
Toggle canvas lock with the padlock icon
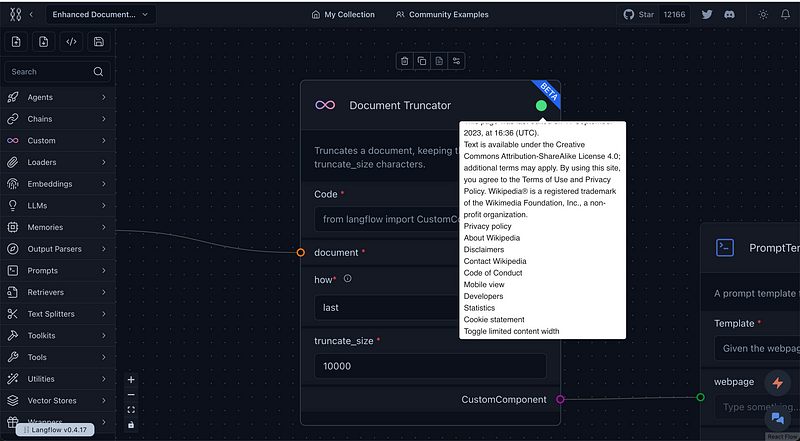(131, 424)
